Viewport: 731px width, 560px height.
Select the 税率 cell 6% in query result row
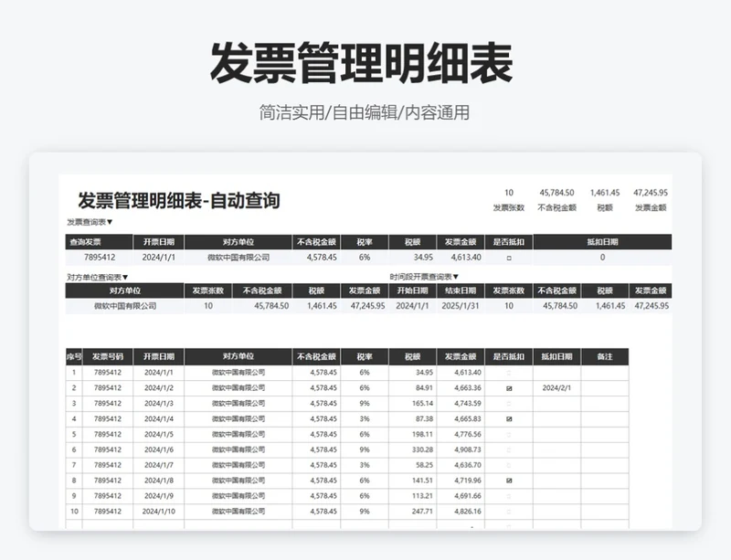(x=365, y=258)
